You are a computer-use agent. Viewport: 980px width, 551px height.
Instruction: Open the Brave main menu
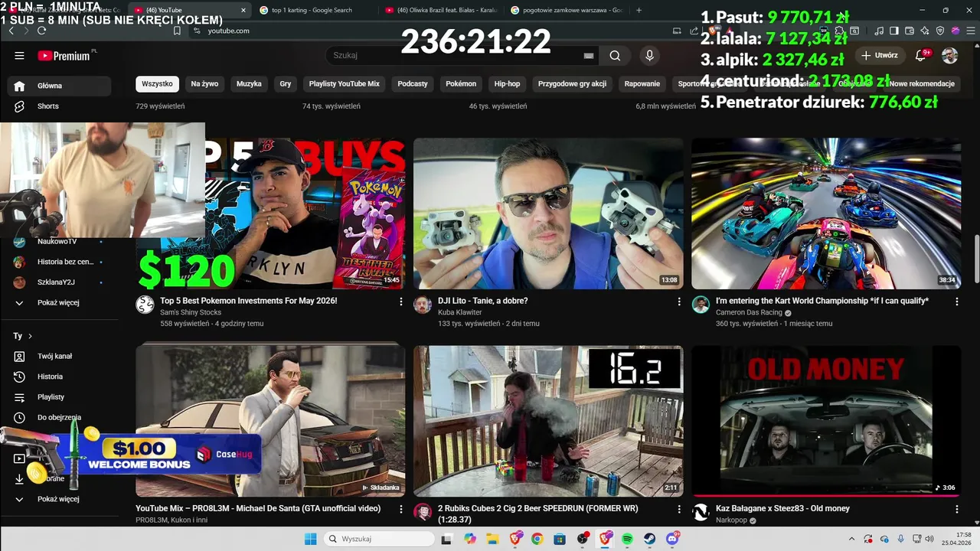coord(969,31)
